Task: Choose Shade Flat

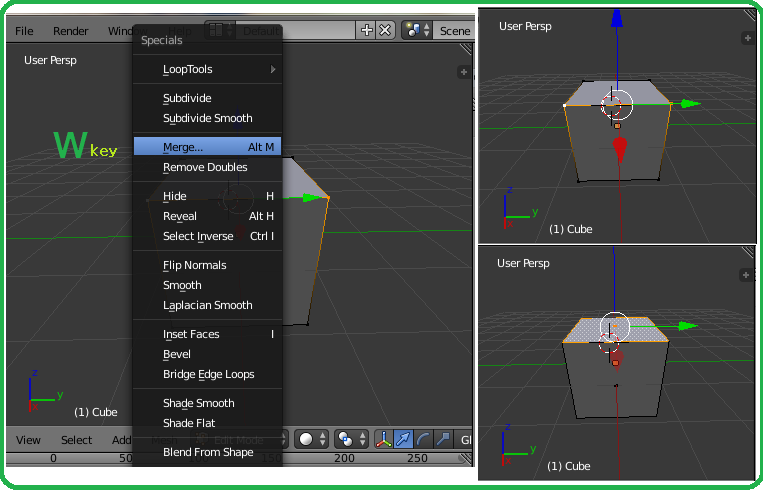Action: pyautogui.click(x=207, y=423)
